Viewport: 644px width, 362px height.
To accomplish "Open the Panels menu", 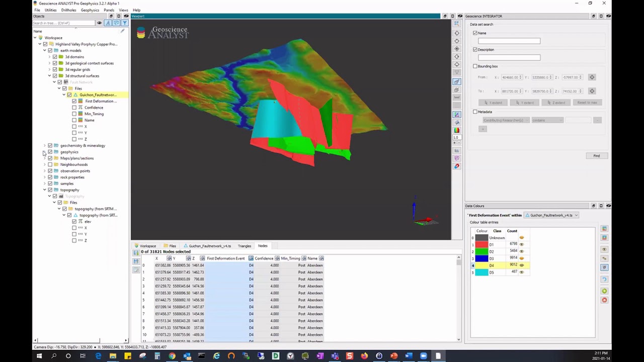I will click(108, 10).
